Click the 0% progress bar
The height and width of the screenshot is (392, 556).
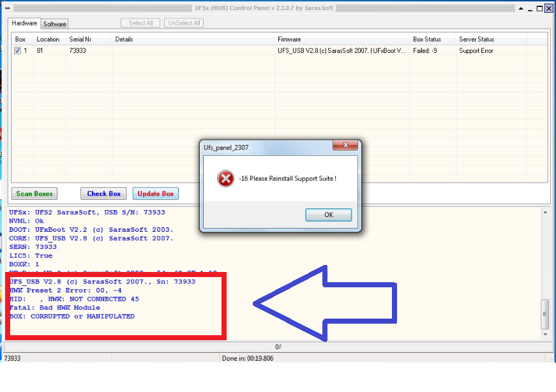278,347
